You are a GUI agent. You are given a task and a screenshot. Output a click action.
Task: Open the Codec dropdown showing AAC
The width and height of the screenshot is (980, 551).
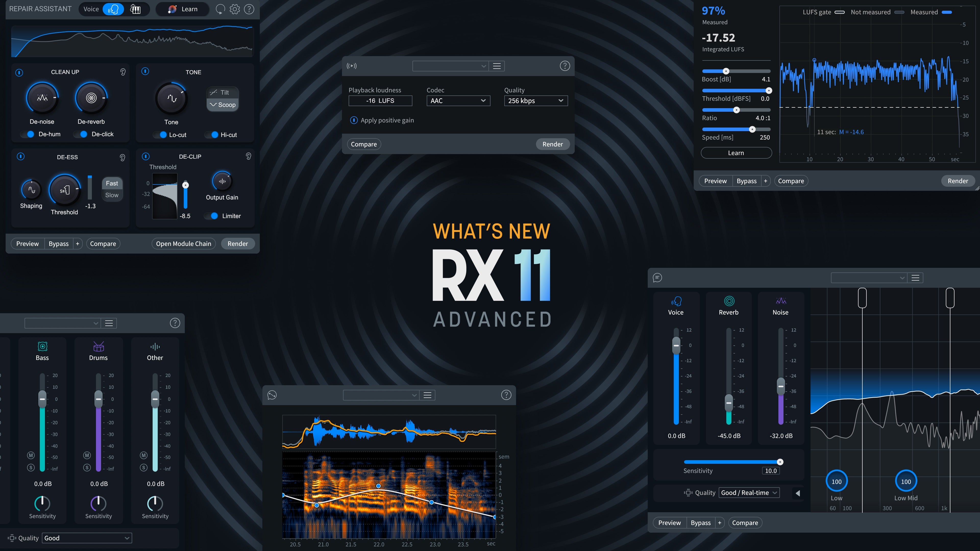[x=458, y=101]
